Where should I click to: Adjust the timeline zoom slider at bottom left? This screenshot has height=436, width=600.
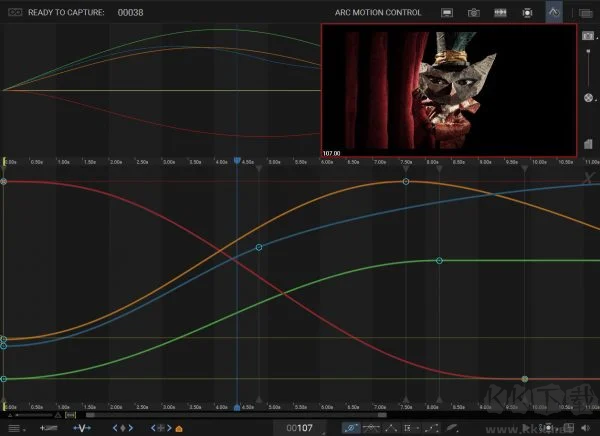(34, 415)
